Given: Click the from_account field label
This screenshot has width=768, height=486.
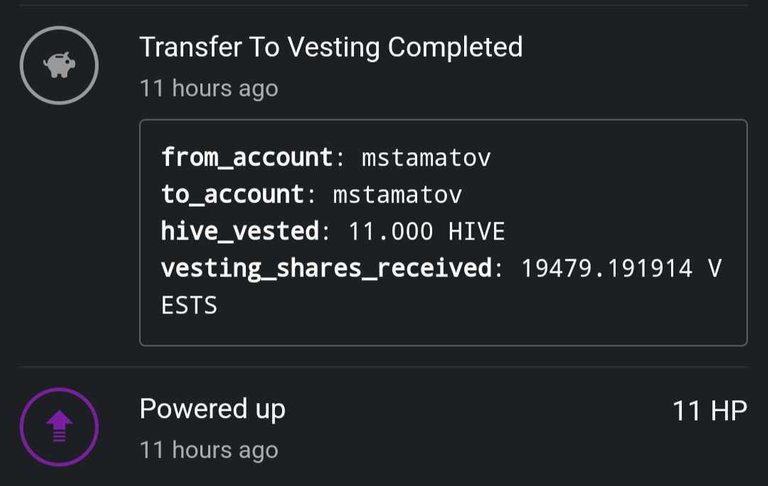Looking at the screenshot, I should coord(247,158).
